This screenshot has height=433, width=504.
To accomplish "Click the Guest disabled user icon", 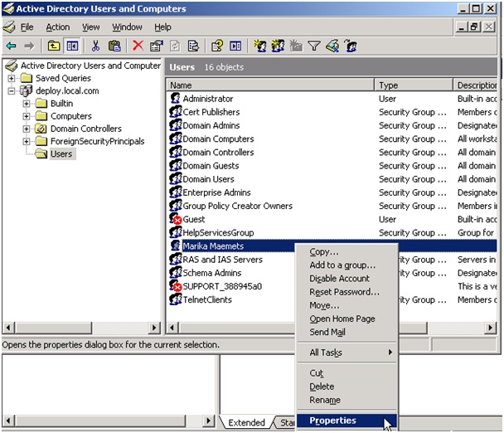I will [176, 219].
